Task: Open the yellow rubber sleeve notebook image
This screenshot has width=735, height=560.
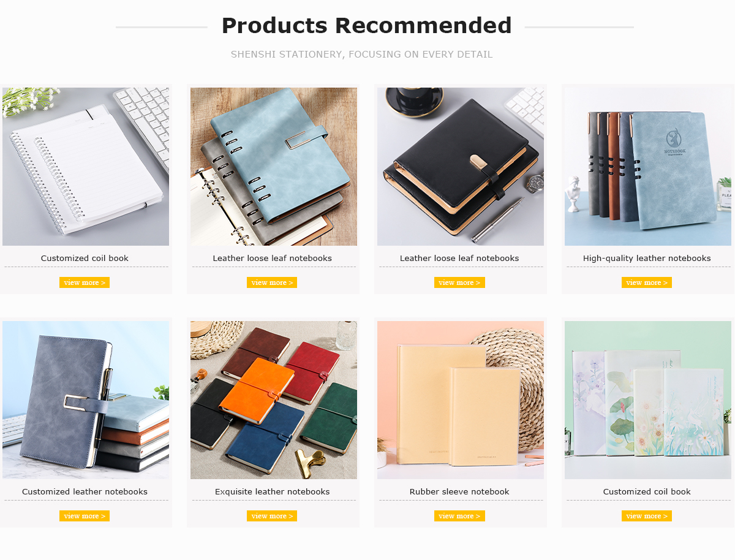Action: pos(461,400)
